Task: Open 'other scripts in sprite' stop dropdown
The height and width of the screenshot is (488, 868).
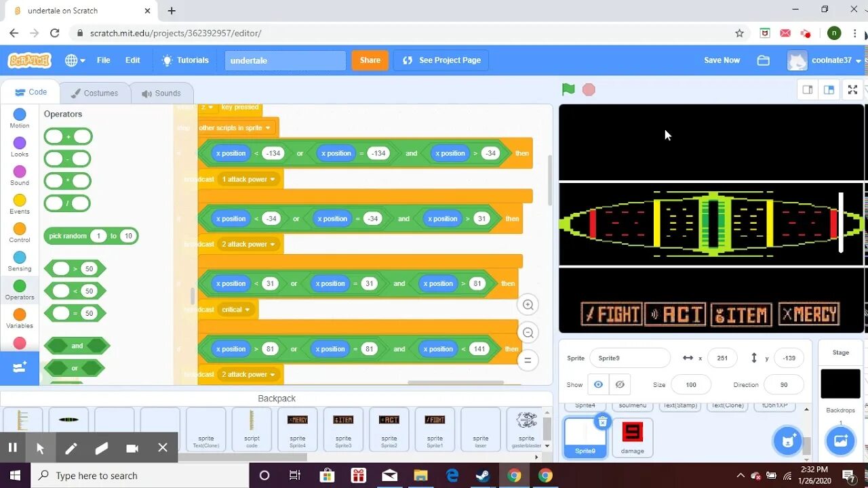Action: pyautogui.click(x=235, y=127)
